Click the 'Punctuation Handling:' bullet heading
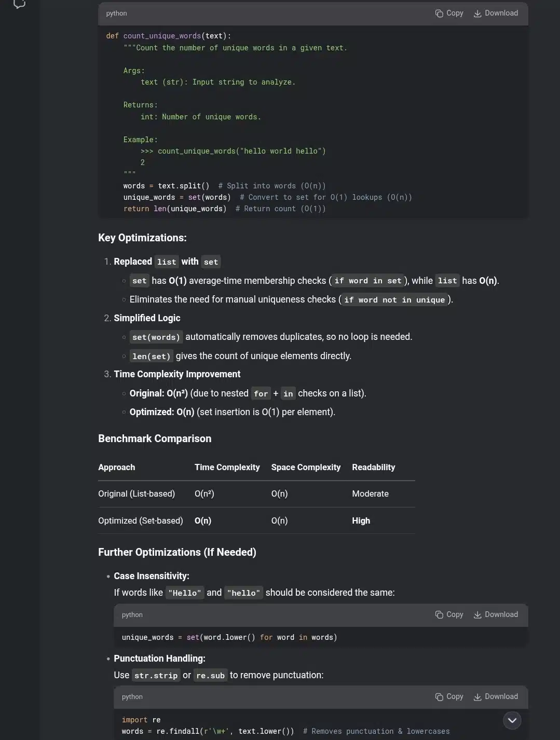 (x=159, y=659)
